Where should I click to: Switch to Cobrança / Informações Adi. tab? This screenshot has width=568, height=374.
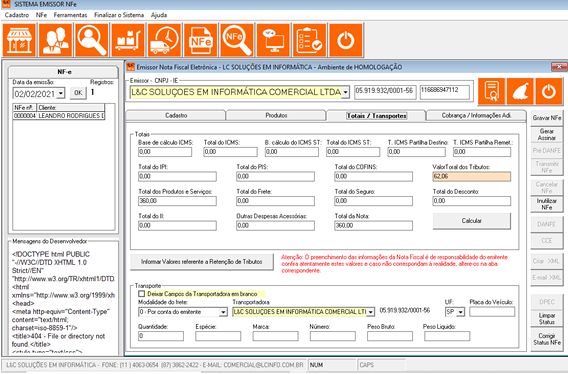[476, 116]
